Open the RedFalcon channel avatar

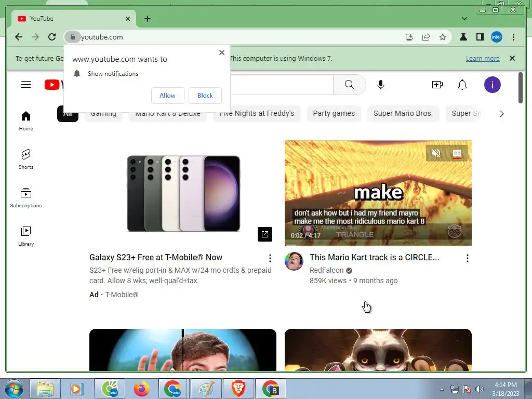tap(294, 261)
